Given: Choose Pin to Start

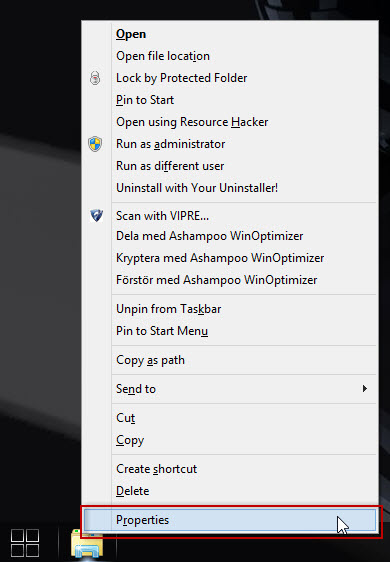Looking at the screenshot, I should coord(230,100).
